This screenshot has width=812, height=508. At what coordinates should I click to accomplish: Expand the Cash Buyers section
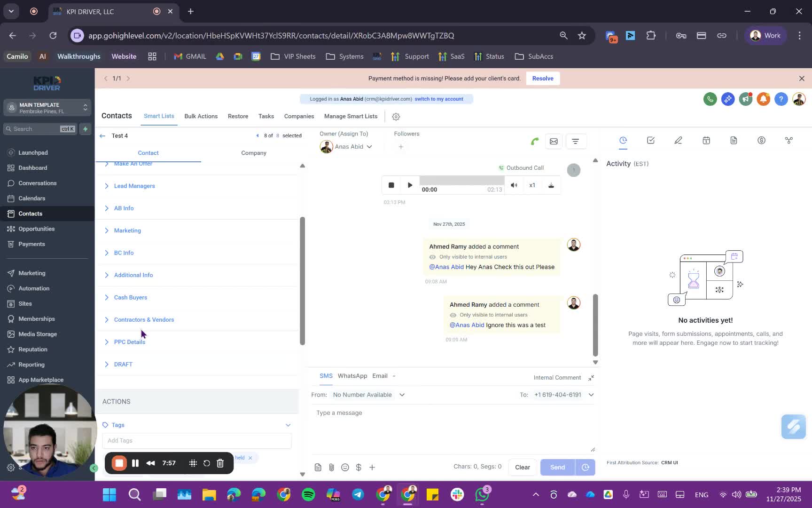pyautogui.click(x=131, y=298)
